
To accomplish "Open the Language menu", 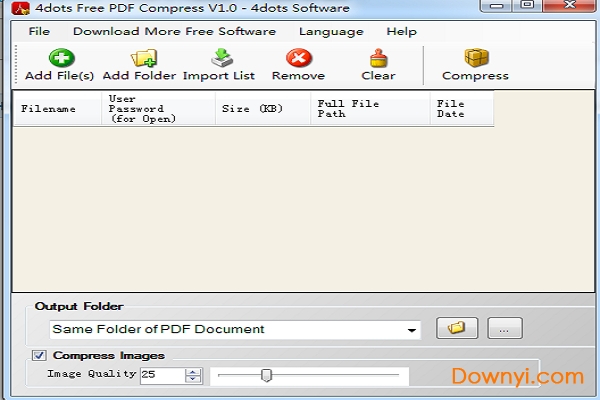I will coord(331,31).
